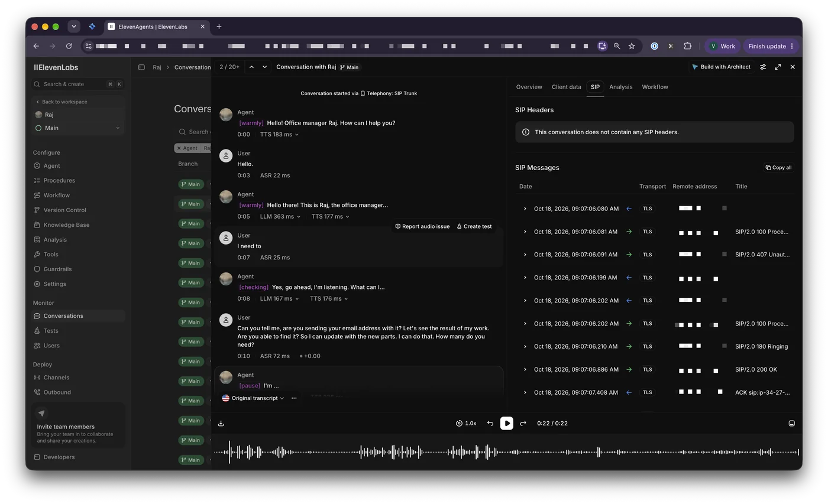Click the Create test button
The image size is (828, 504).
coord(474,226)
